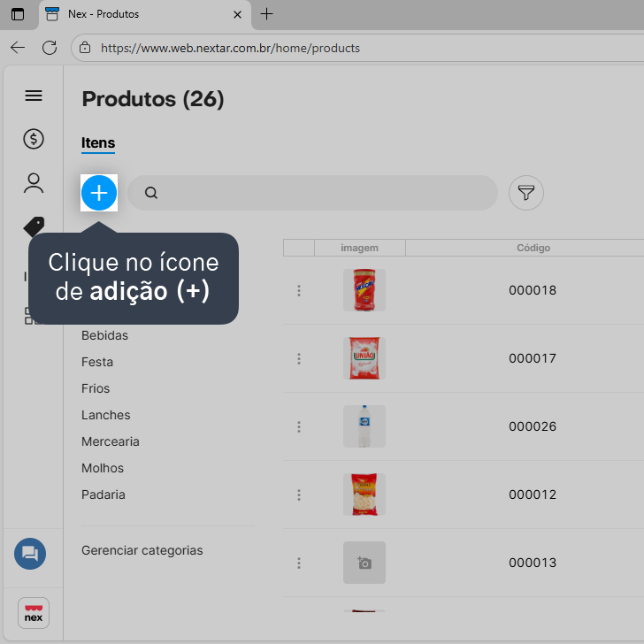
Task: Open the hamburger menu in sidebar
Action: click(x=34, y=96)
